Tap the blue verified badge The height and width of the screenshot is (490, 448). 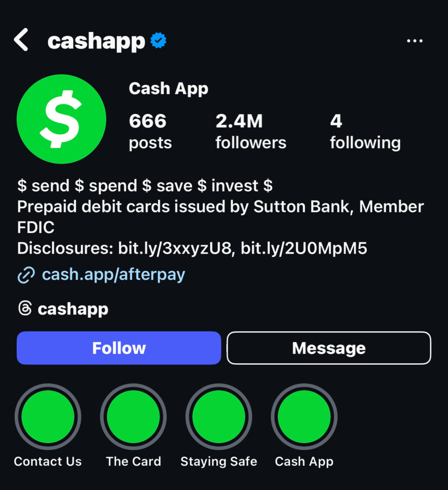point(158,40)
